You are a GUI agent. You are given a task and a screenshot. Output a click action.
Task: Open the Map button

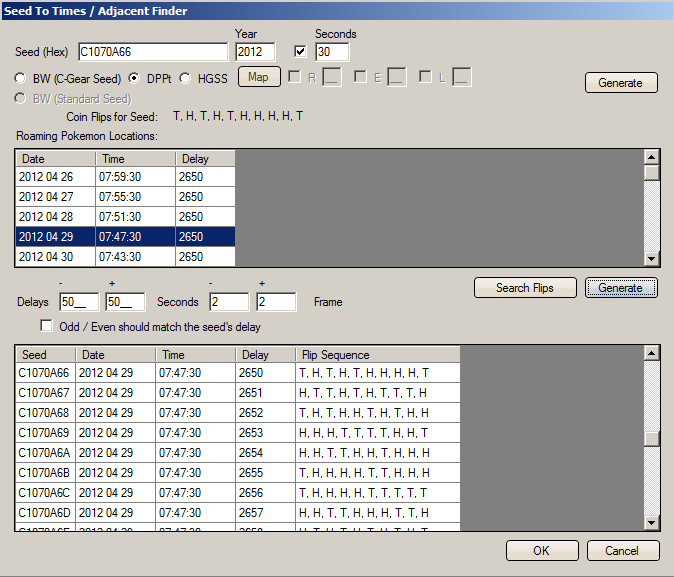pyautogui.click(x=259, y=77)
